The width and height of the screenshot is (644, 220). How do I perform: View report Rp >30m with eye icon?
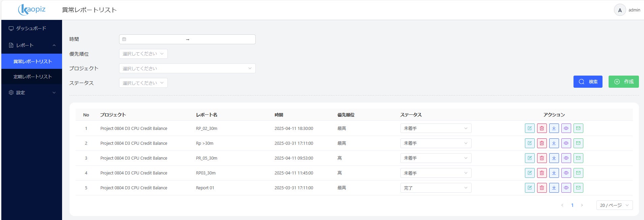coord(566,143)
